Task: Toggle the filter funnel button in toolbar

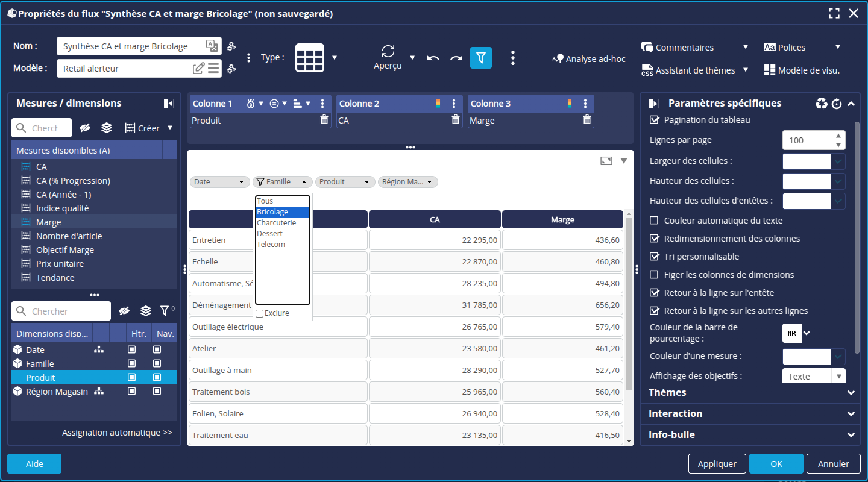Action: click(480, 58)
